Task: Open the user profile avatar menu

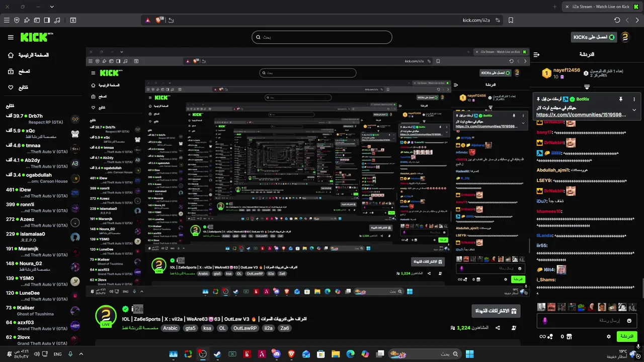Action: coord(625,37)
